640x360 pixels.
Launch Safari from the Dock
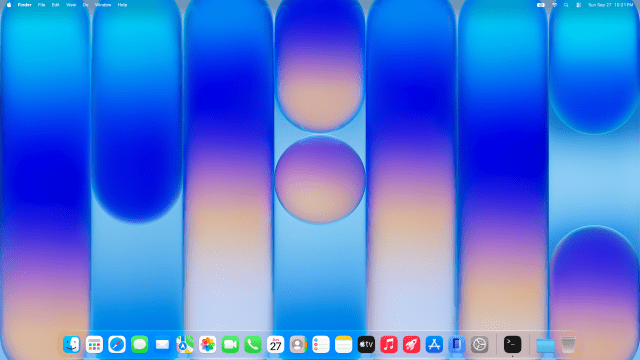click(117, 344)
